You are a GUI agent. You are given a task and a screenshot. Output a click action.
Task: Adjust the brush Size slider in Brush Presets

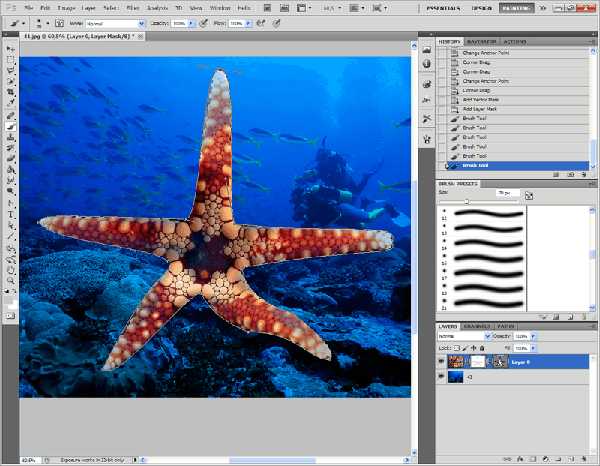[467, 201]
